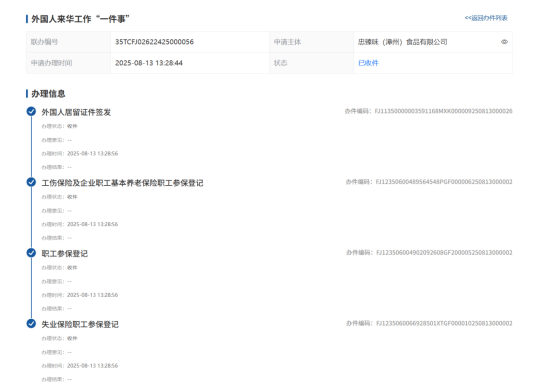Select the check circle beside 失业保险职工参保登记
554x389 pixels.
(31, 324)
